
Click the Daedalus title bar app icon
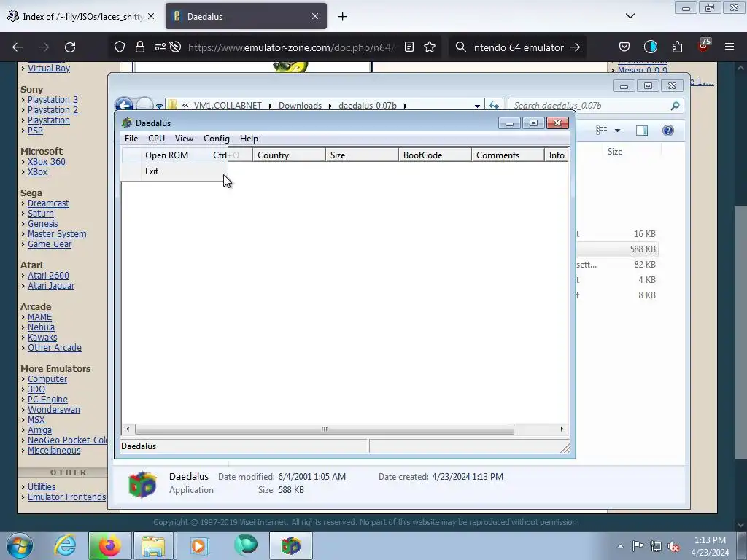click(127, 122)
